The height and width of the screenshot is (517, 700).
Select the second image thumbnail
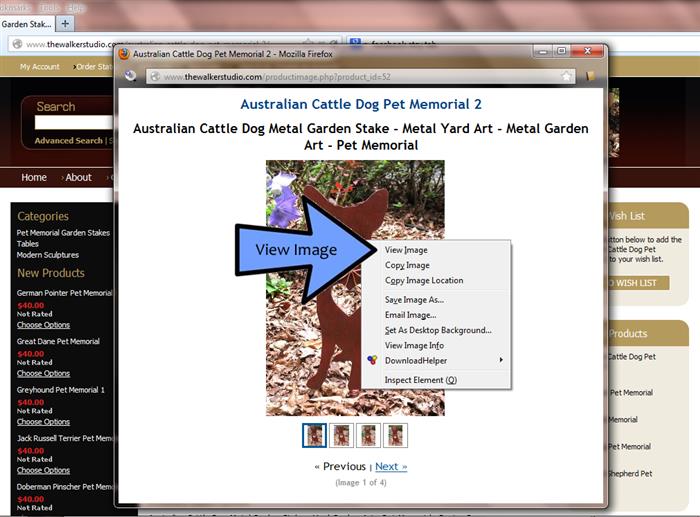[x=342, y=435]
